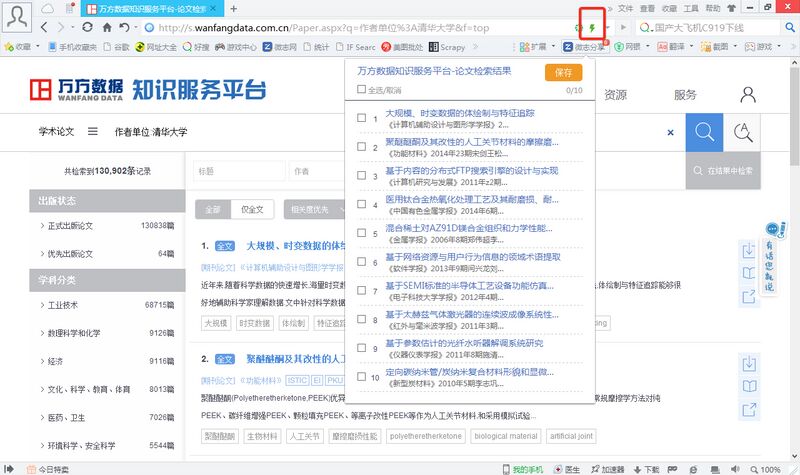Click the 100% zoom level control

(x=765, y=469)
